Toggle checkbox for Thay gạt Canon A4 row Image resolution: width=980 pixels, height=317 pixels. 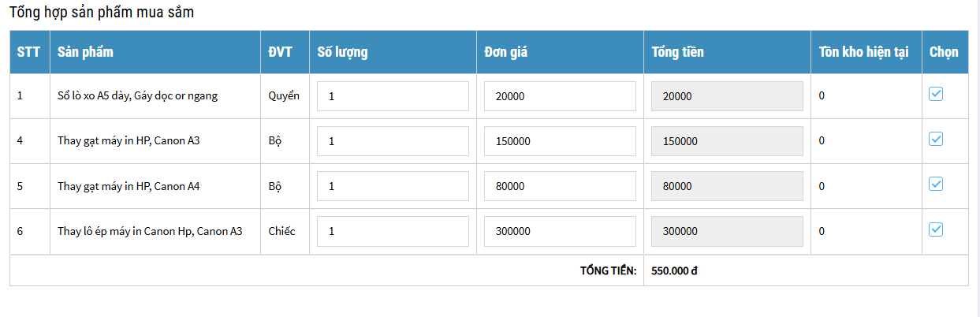tap(936, 185)
